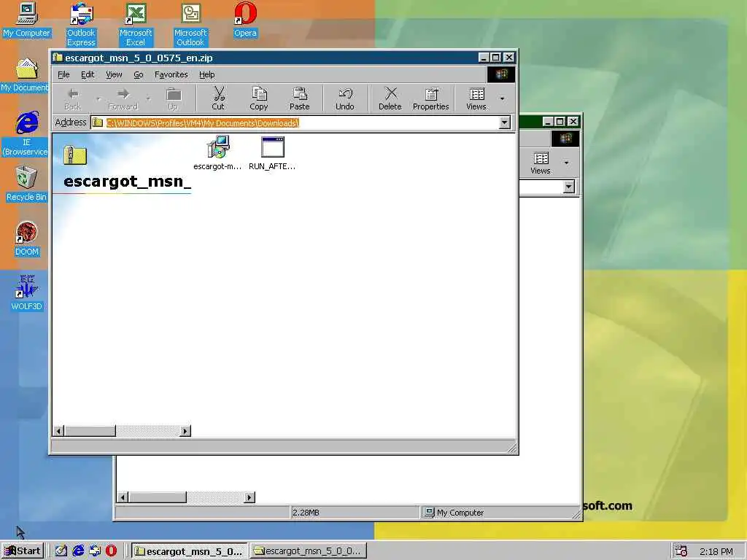Viewport: 747px width, 560px height.
Task: Open Microsoft Outlook desktop shortcut
Action: [190, 25]
